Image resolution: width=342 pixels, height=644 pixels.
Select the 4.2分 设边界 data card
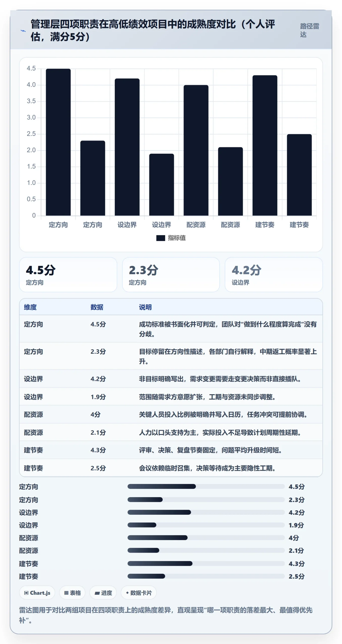pyautogui.click(x=273, y=274)
